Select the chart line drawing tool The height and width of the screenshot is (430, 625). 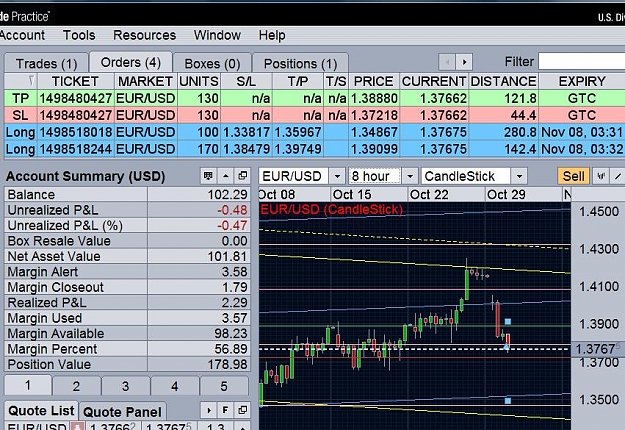(618, 176)
